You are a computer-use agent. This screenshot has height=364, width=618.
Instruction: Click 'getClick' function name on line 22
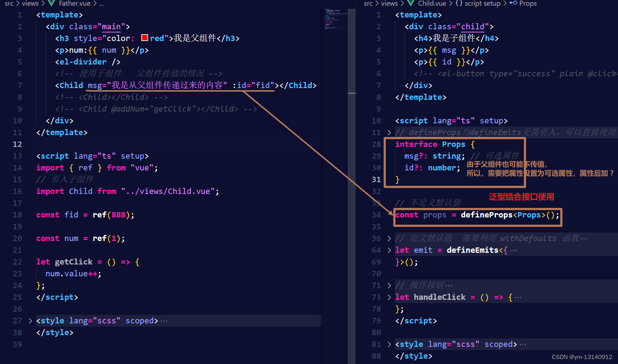74,262
